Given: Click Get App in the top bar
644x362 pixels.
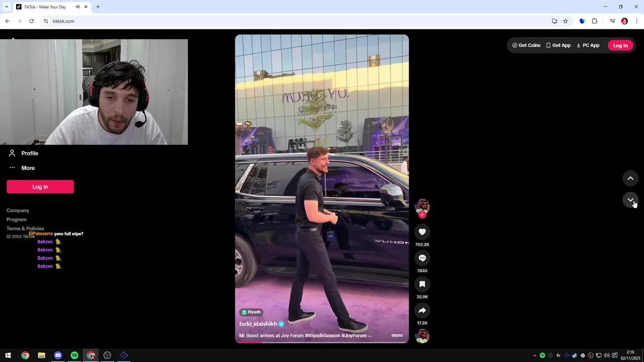Looking at the screenshot, I should tap(558, 45).
